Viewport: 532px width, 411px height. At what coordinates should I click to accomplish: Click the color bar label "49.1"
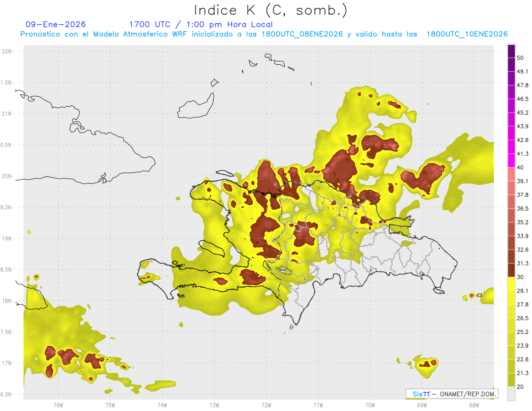(523, 71)
